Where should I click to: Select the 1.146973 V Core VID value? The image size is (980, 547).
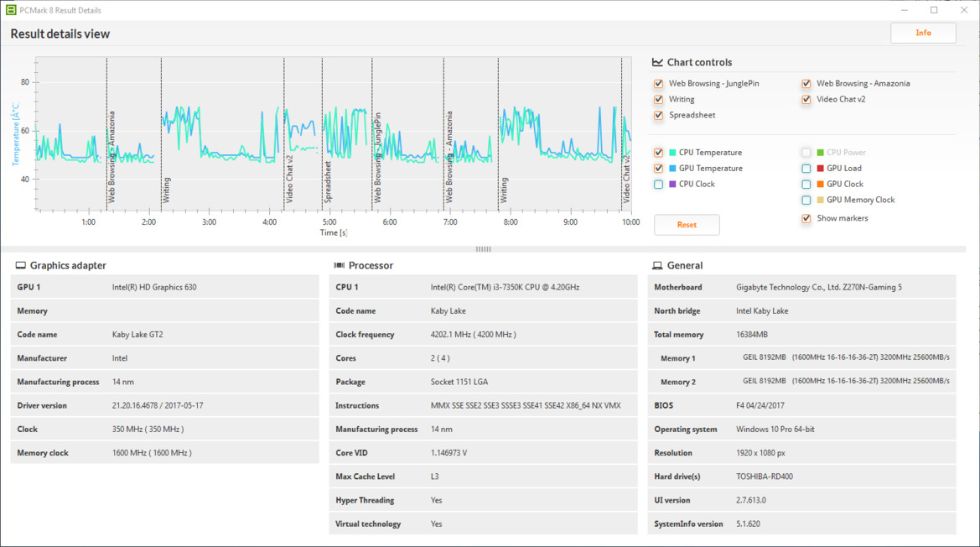coord(449,453)
